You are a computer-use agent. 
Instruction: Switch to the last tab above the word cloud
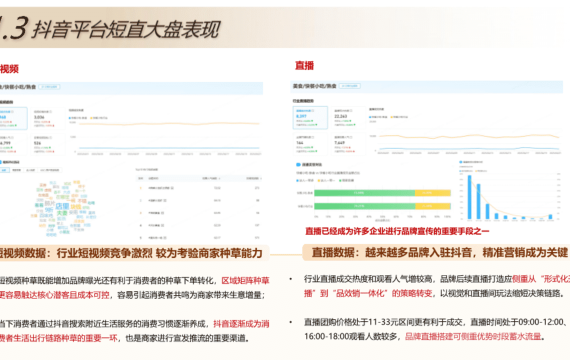tap(50, 170)
